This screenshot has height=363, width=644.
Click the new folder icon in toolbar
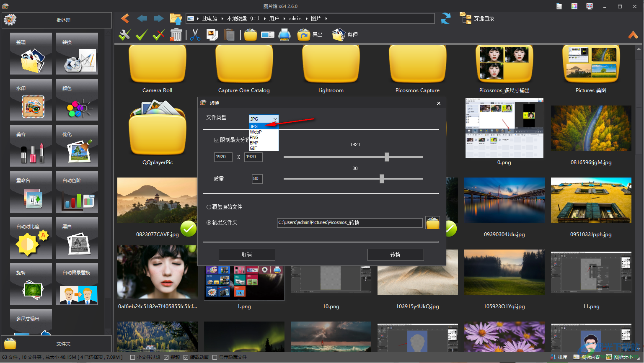click(251, 35)
